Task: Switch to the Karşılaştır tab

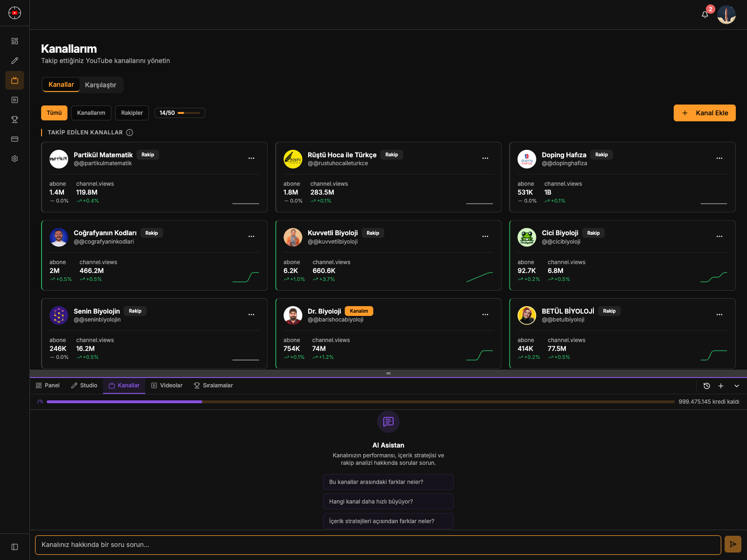Action: click(x=100, y=85)
